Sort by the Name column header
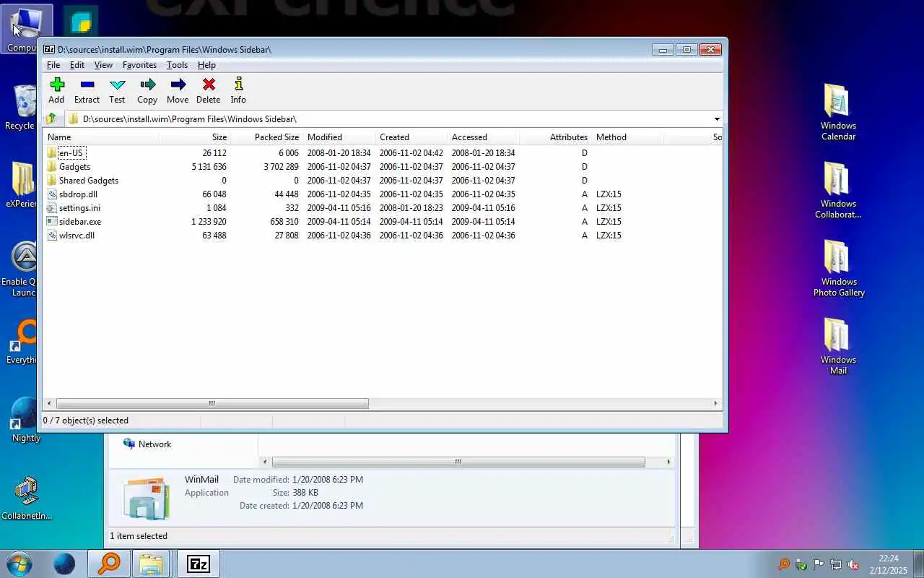 tap(101, 137)
